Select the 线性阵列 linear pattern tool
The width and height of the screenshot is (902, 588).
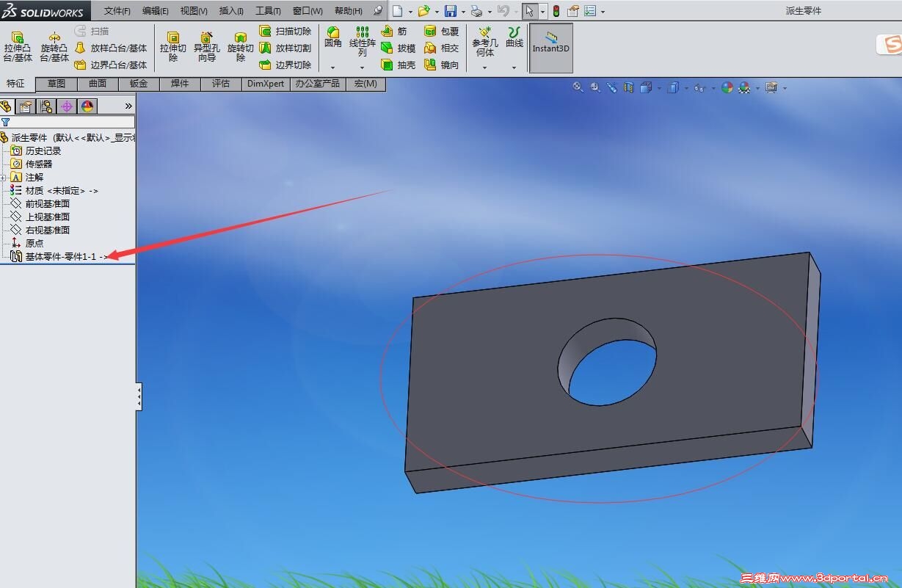pyautogui.click(x=363, y=42)
